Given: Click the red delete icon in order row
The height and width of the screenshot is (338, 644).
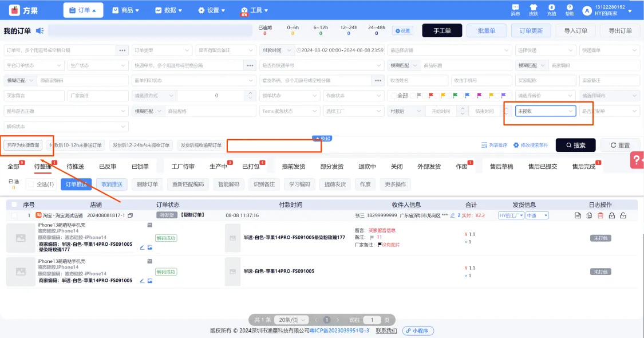Looking at the screenshot, I should (600, 215).
